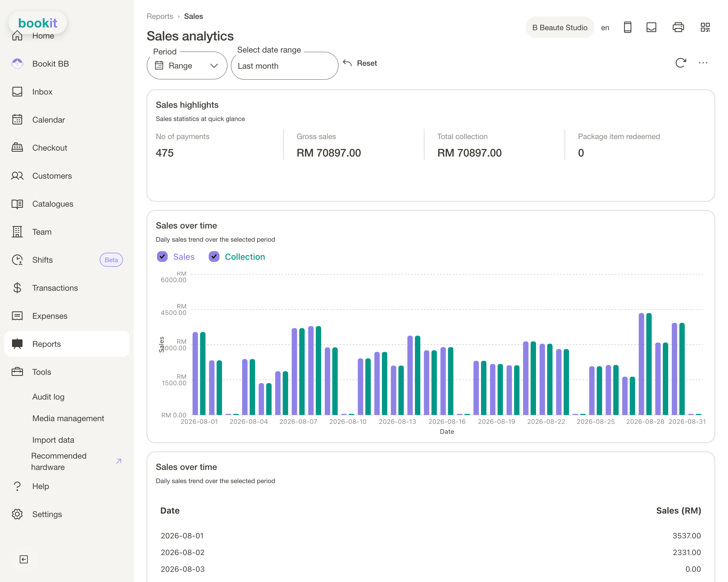Screen dimensions: 728x582
Task: Open Help in the sidebar
Action: pos(40,486)
